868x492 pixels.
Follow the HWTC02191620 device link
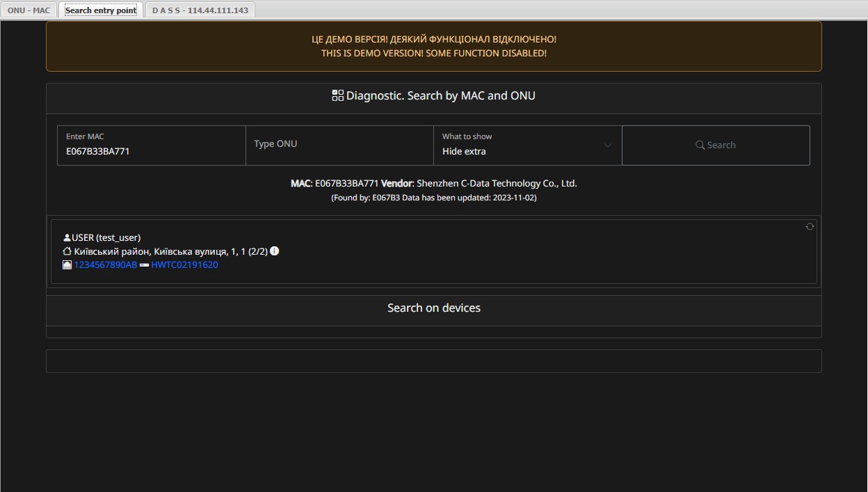coord(184,264)
